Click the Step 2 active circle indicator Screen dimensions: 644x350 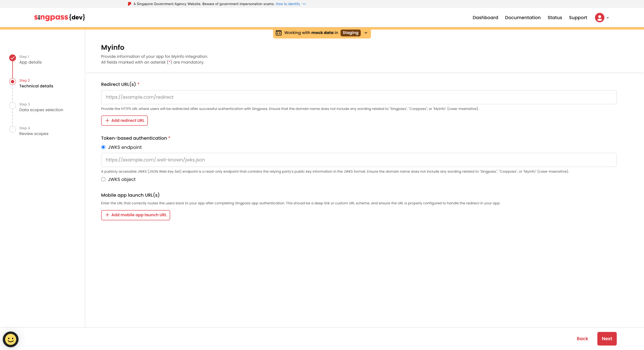[x=13, y=82]
